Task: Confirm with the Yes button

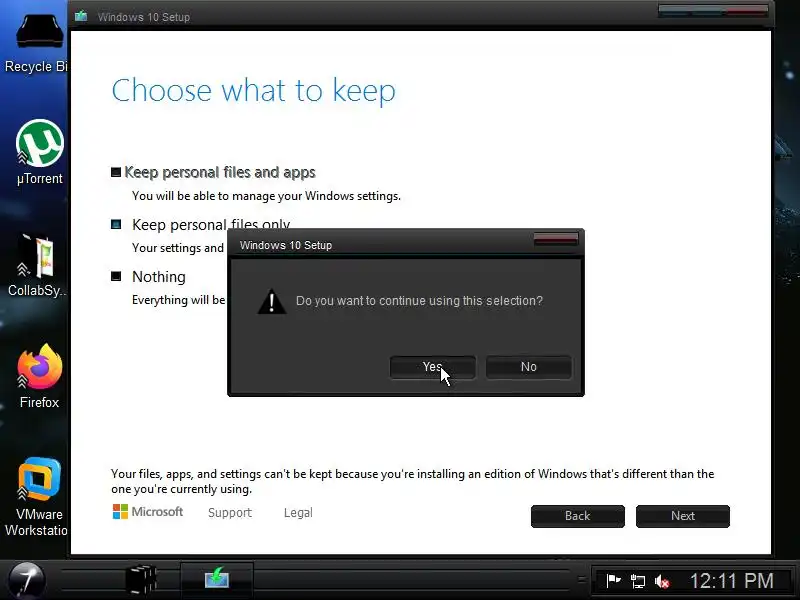Action: click(432, 367)
